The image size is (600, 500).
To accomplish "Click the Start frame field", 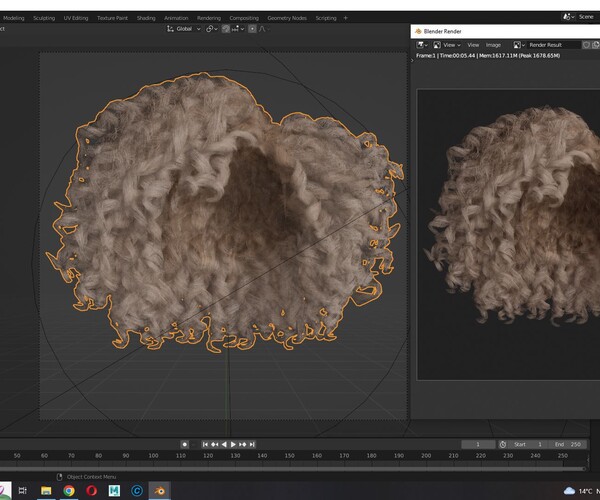I will (528, 444).
